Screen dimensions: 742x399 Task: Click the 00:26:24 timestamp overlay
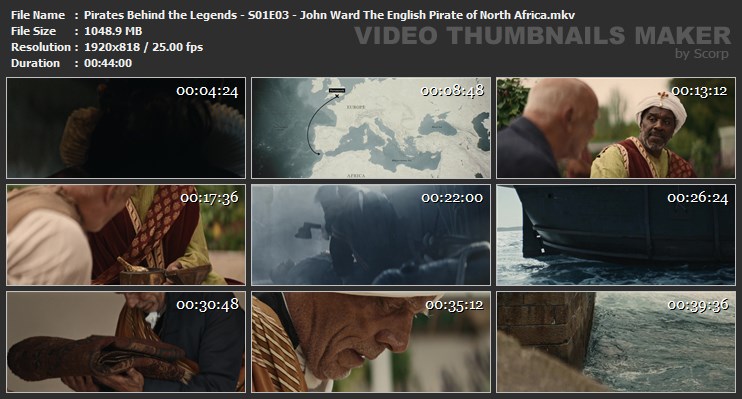point(698,198)
